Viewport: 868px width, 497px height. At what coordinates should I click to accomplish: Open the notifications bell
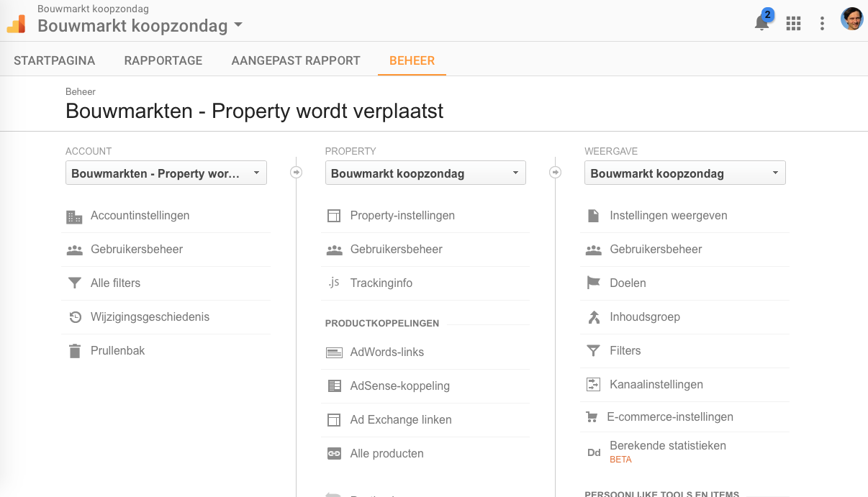(761, 23)
